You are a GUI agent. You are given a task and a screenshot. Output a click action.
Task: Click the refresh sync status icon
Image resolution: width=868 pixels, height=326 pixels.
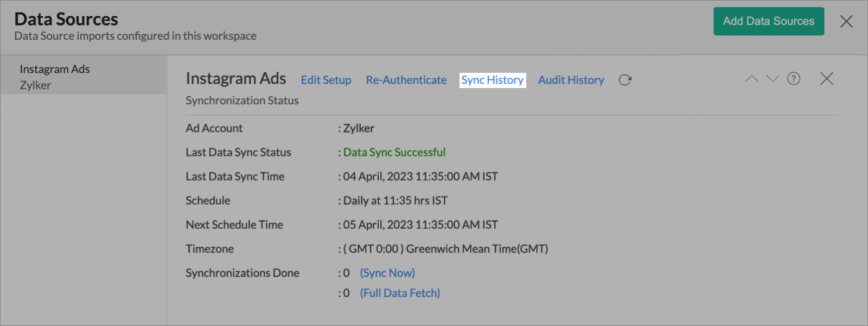click(x=625, y=80)
